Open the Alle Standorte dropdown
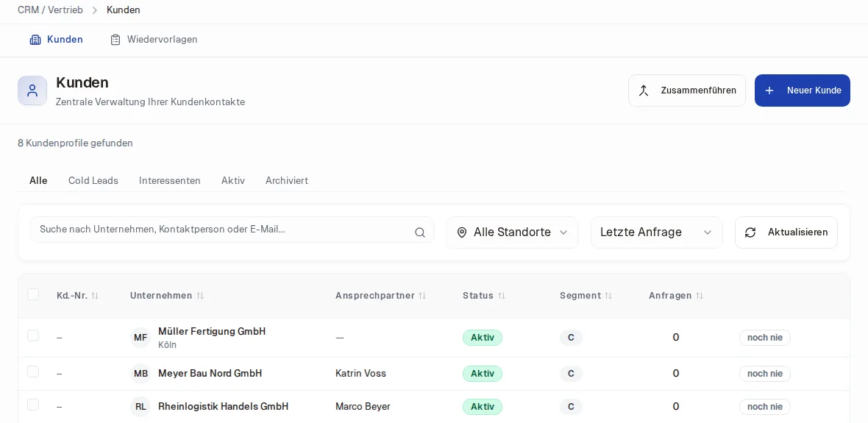Viewport: 868px width, 423px height. pyautogui.click(x=512, y=232)
